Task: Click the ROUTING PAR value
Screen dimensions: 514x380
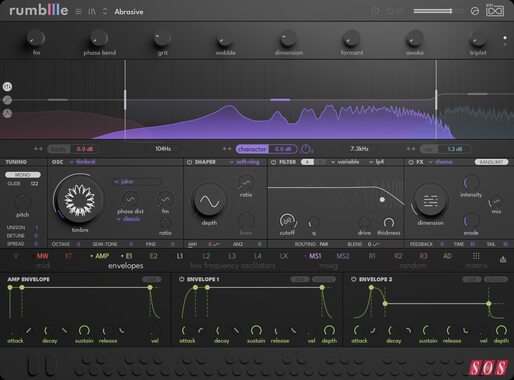Action: click(324, 244)
